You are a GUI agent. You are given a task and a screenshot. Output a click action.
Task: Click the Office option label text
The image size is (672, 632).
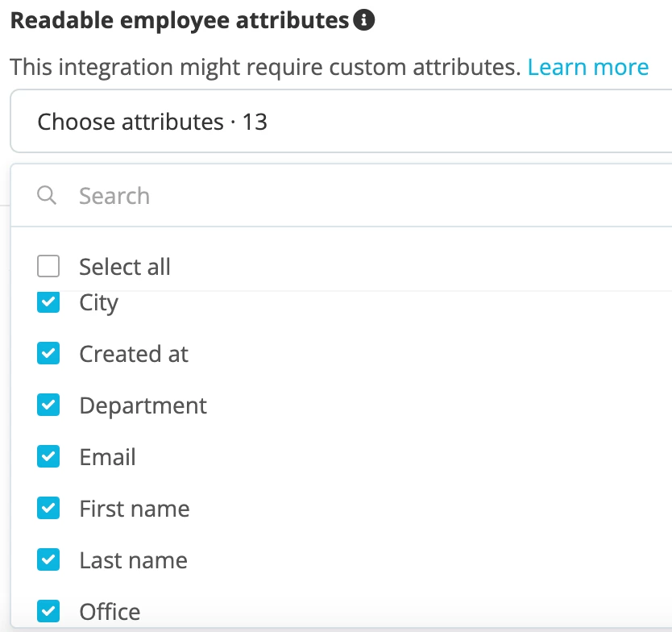(x=110, y=611)
